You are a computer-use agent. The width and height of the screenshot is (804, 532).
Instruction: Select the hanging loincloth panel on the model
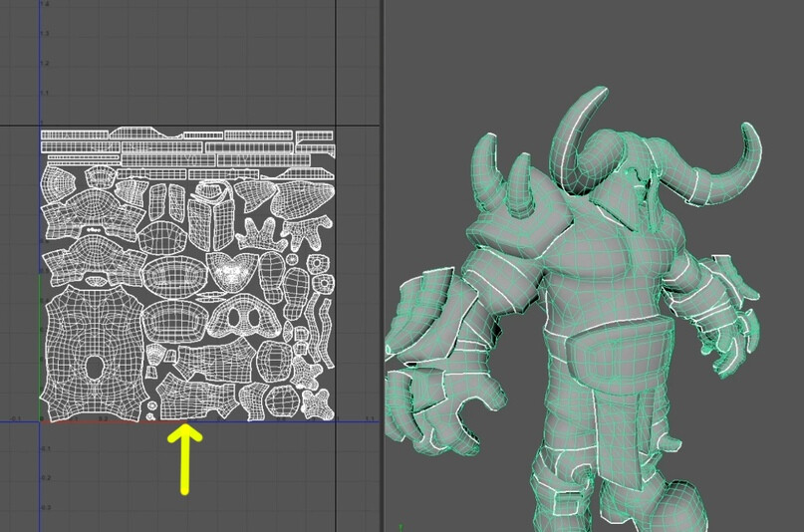[618, 438]
